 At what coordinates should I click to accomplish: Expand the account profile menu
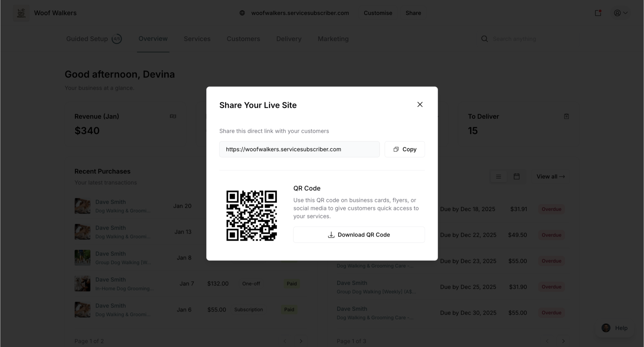621,13
